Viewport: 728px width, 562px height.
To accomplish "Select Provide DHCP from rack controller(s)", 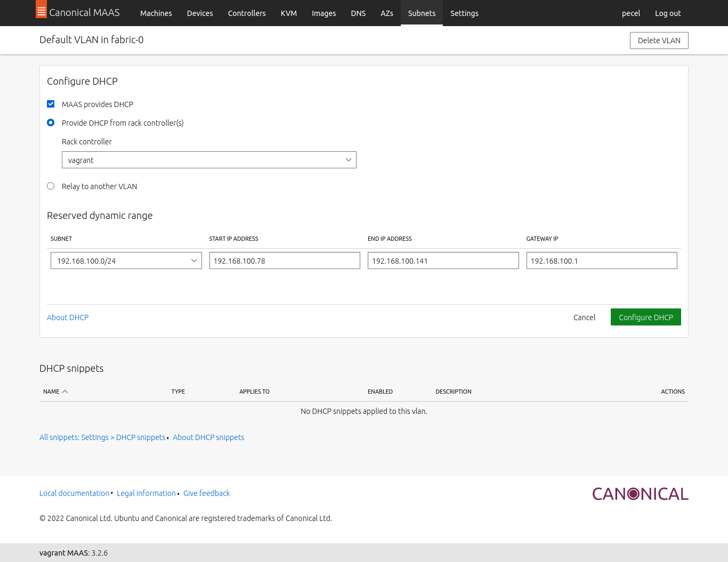I will click(x=51, y=123).
